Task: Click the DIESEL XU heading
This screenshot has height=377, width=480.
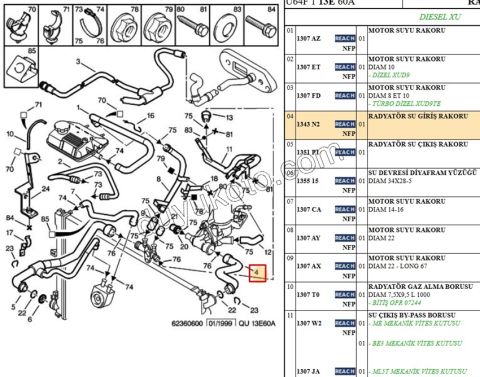Action: (440, 17)
